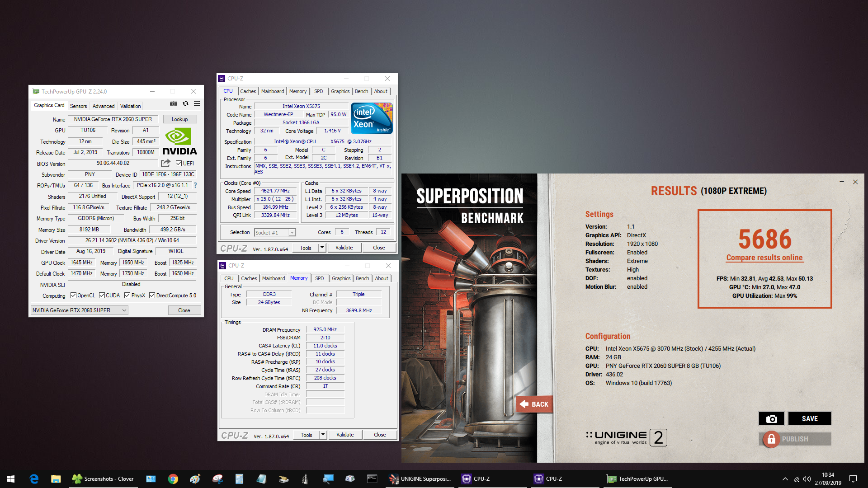Toggle the PhysX checkbox

[x=127, y=296]
